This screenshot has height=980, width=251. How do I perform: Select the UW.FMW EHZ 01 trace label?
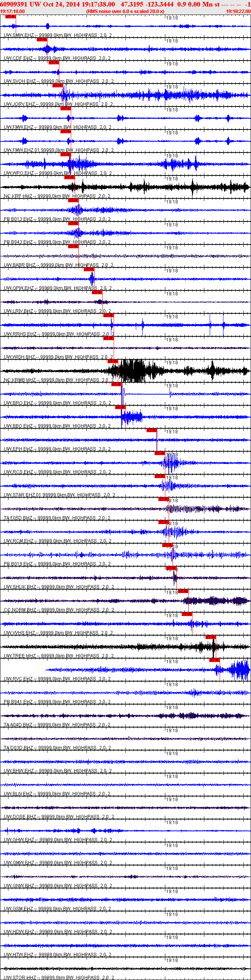(x=59, y=150)
